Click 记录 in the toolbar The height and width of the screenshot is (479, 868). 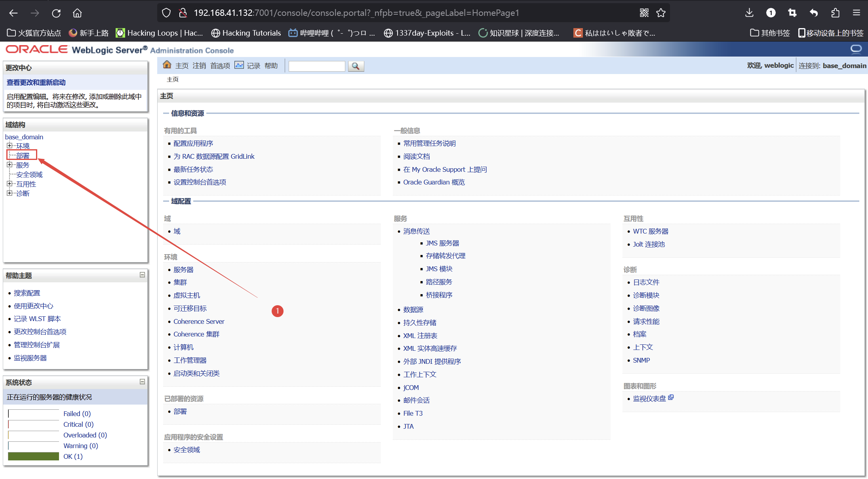(x=253, y=66)
